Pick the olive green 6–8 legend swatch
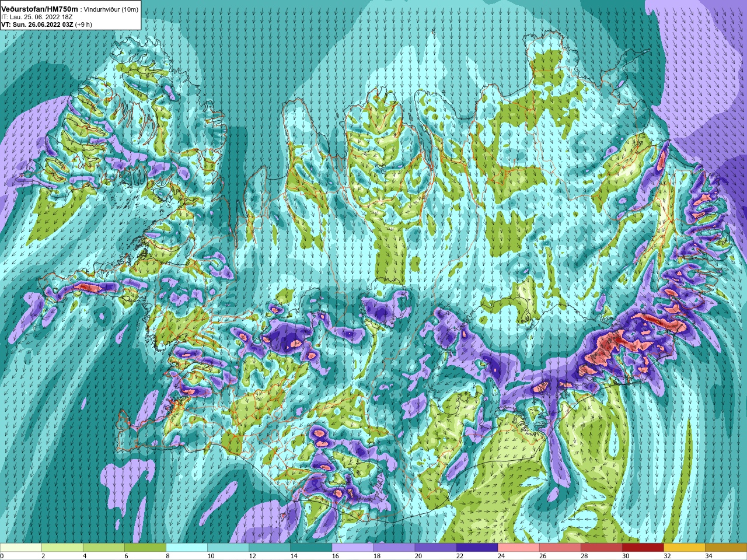 click(145, 548)
